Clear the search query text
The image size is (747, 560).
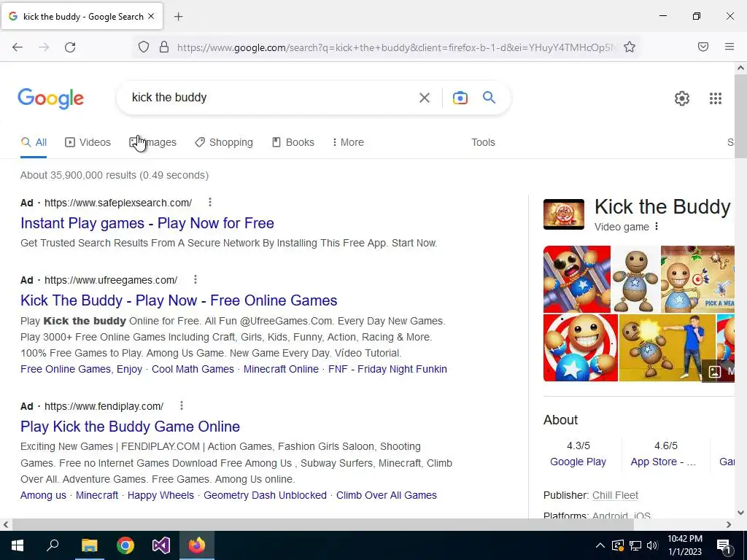[425, 98]
